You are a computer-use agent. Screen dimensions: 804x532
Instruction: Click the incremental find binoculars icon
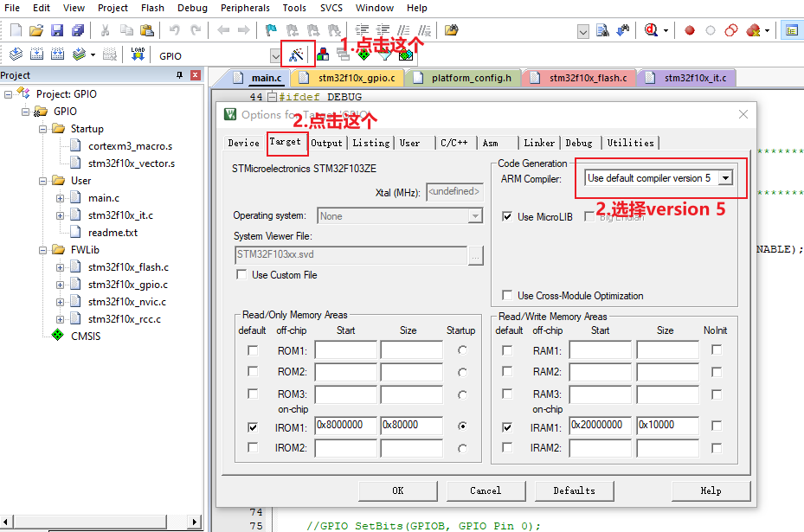pyautogui.click(x=623, y=31)
